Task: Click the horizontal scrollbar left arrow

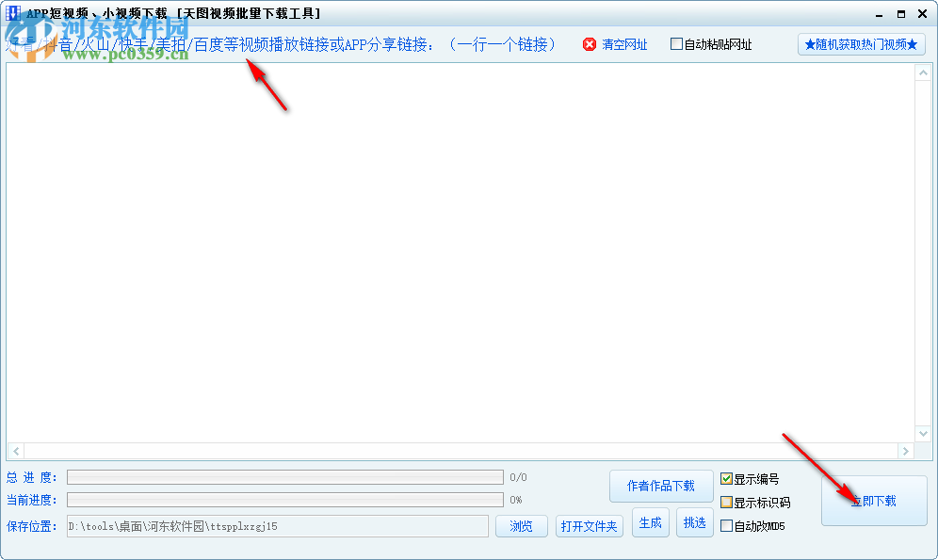Action: tap(16, 451)
